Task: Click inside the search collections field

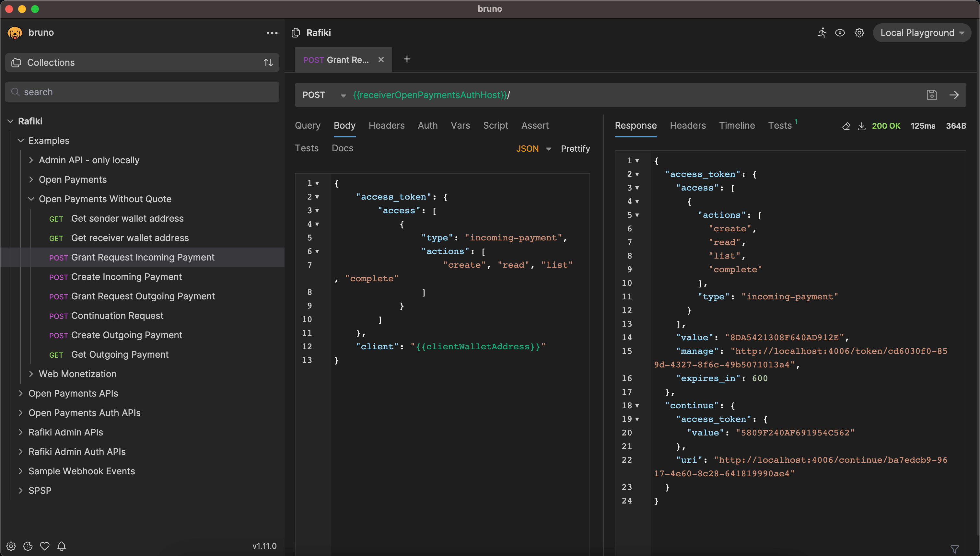Action: [142, 92]
